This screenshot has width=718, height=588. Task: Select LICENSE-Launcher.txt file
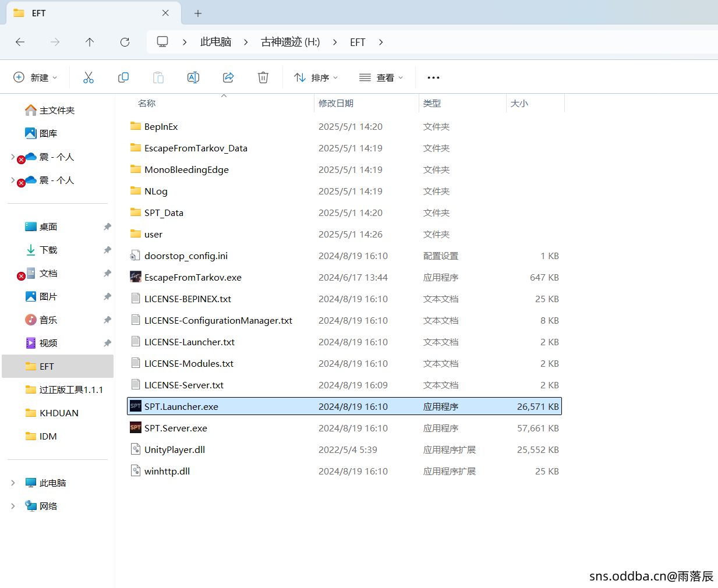tap(344, 342)
